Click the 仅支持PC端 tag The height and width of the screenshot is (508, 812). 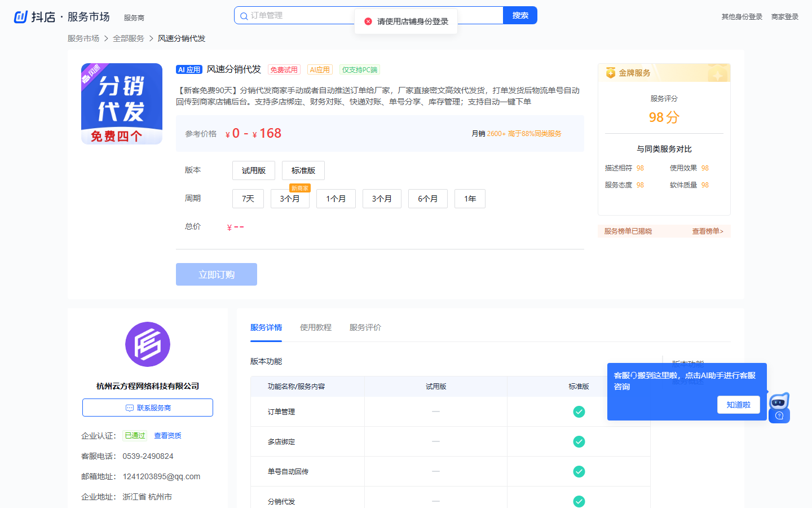coord(360,70)
